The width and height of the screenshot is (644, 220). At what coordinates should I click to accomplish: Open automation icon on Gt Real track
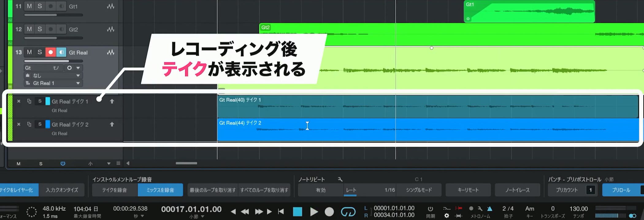coord(110,53)
